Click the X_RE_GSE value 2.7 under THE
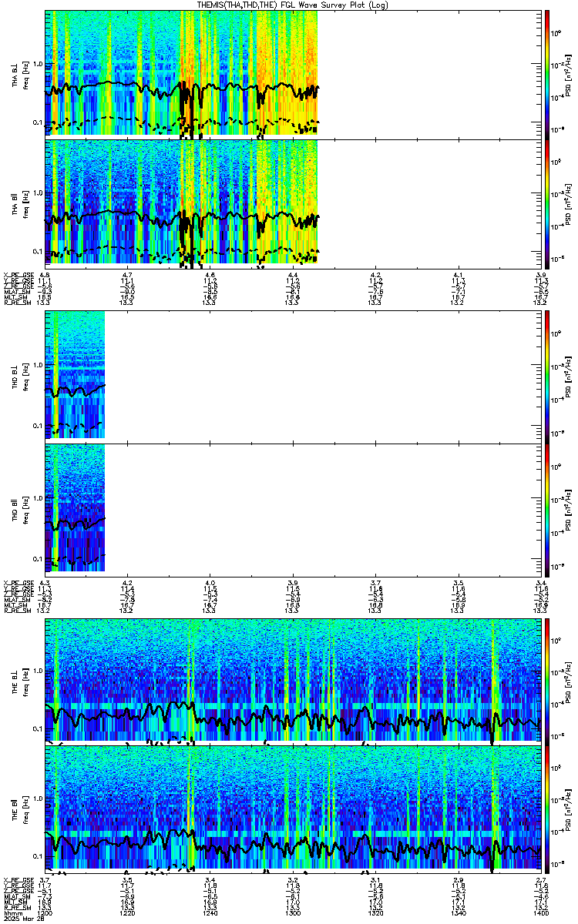This screenshot has height=924, width=578. [541, 879]
